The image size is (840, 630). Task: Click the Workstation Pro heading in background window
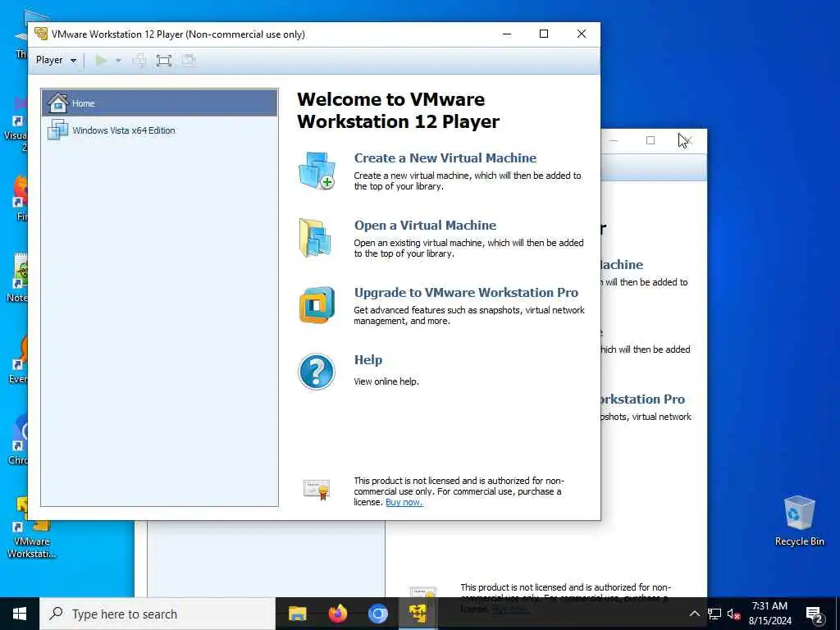point(642,399)
